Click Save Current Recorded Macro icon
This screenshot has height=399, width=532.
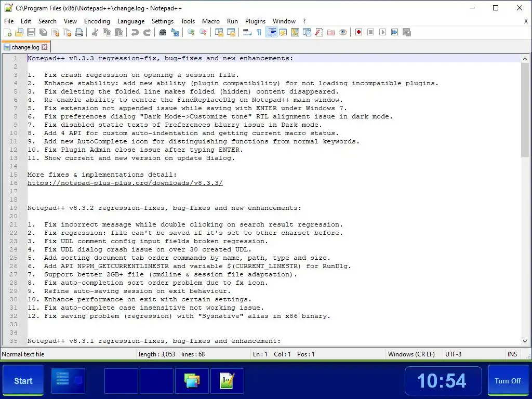click(x=406, y=32)
